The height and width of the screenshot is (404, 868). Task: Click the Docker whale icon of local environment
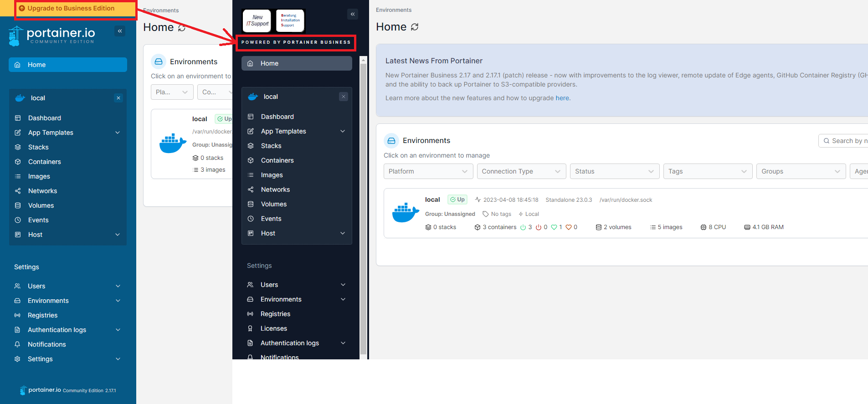tap(406, 213)
